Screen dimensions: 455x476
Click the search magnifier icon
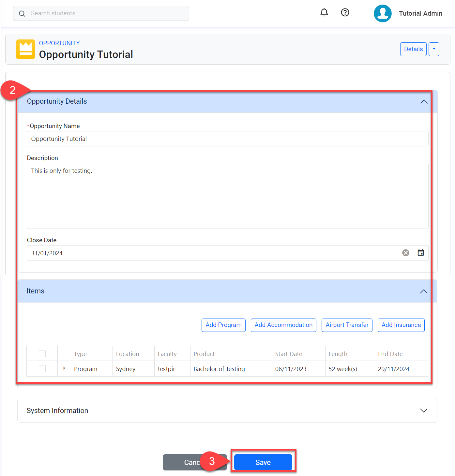click(22, 14)
